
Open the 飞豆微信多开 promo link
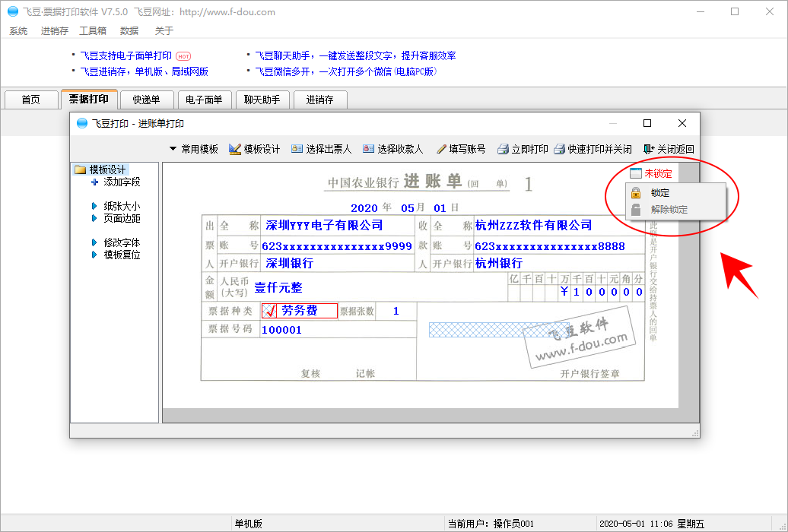pyautogui.click(x=346, y=71)
